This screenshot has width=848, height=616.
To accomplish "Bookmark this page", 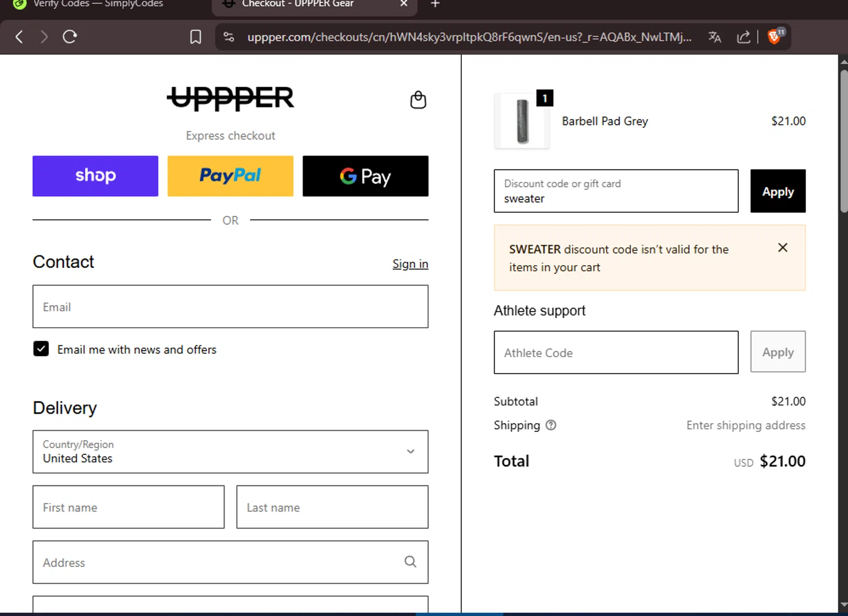I will [196, 37].
